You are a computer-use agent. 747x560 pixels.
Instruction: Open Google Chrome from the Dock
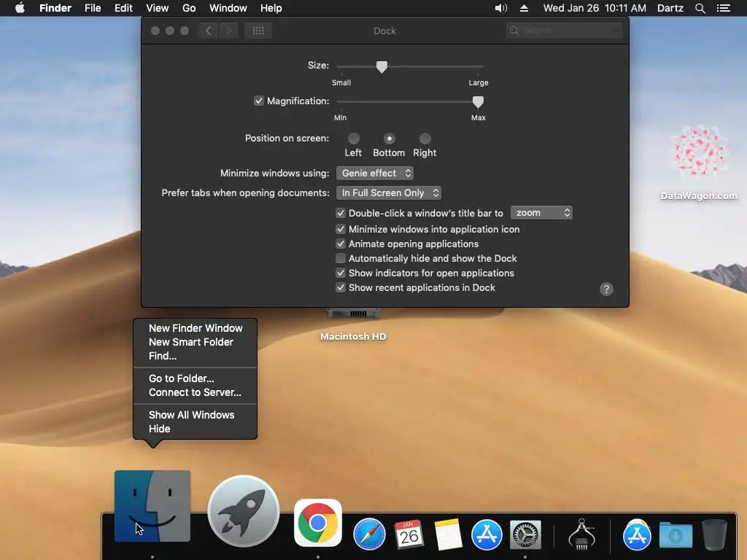click(x=318, y=522)
